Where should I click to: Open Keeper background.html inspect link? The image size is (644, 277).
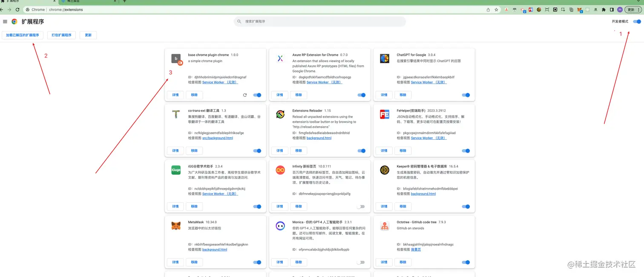coord(423,194)
